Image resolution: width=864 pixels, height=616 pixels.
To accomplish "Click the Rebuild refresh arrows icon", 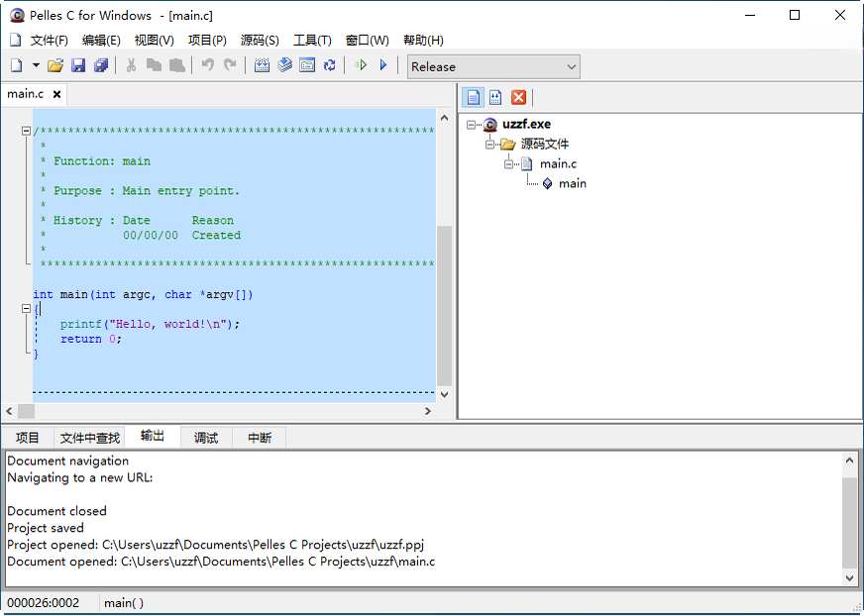I will (x=330, y=65).
